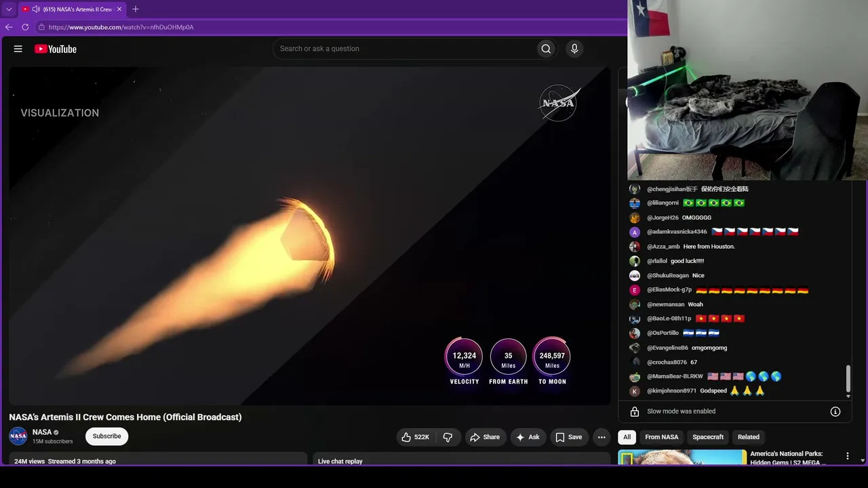This screenshot has height=488, width=868.
Task: Focus the YouTube search box
Action: [x=404, y=49]
